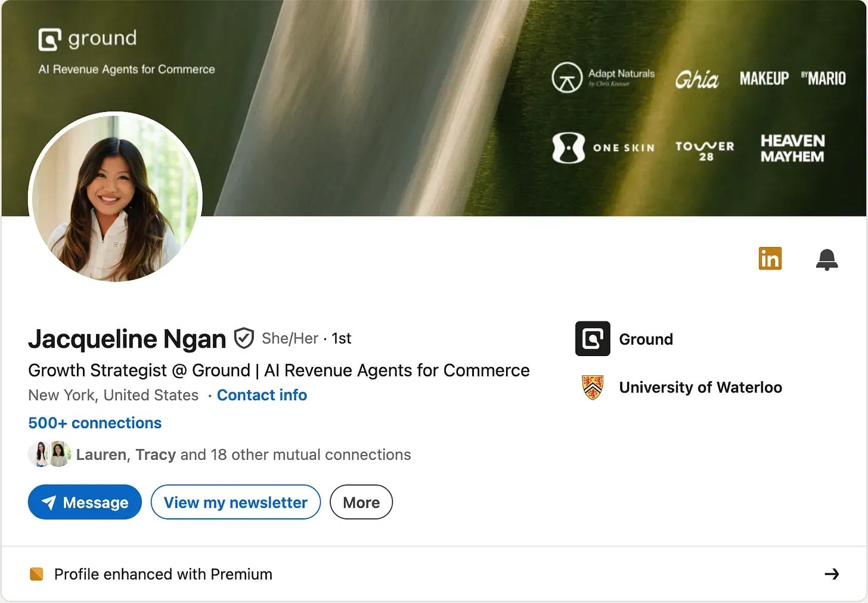Click Jacqueline Ngan's profile photo

(116, 198)
